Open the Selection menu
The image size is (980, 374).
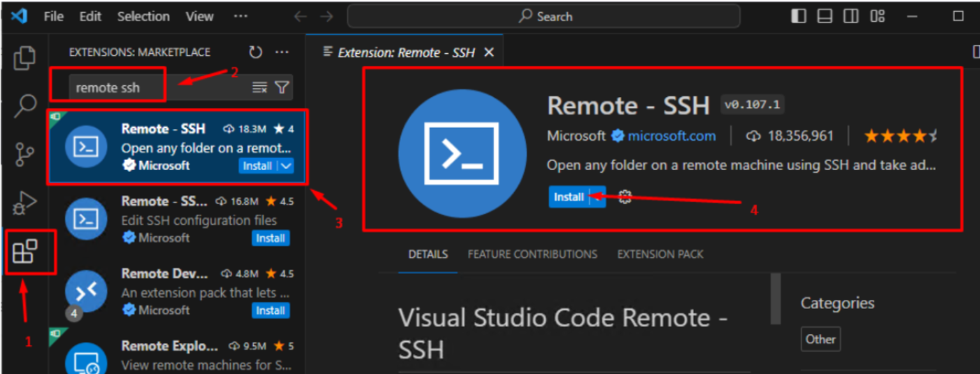(143, 16)
